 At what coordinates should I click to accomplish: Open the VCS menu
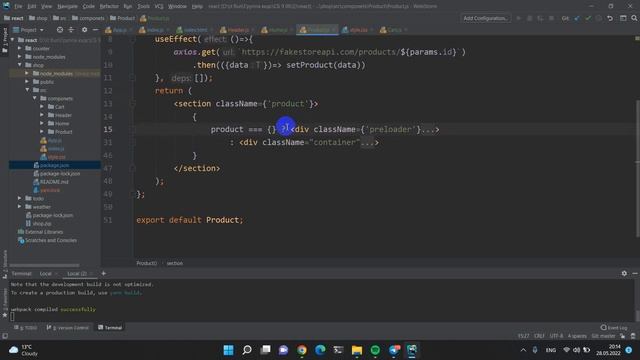(159, 6)
